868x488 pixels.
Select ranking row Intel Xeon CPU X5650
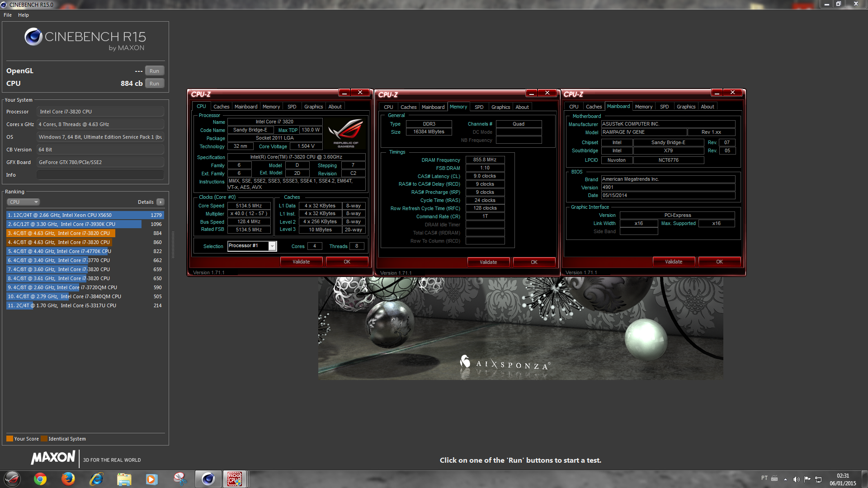coord(85,215)
